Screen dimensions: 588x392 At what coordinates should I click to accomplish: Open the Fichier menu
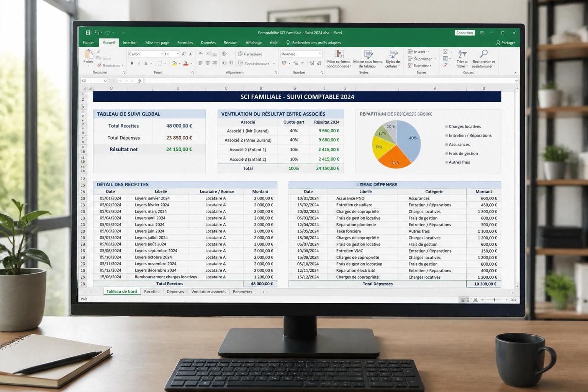pyautogui.click(x=88, y=42)
